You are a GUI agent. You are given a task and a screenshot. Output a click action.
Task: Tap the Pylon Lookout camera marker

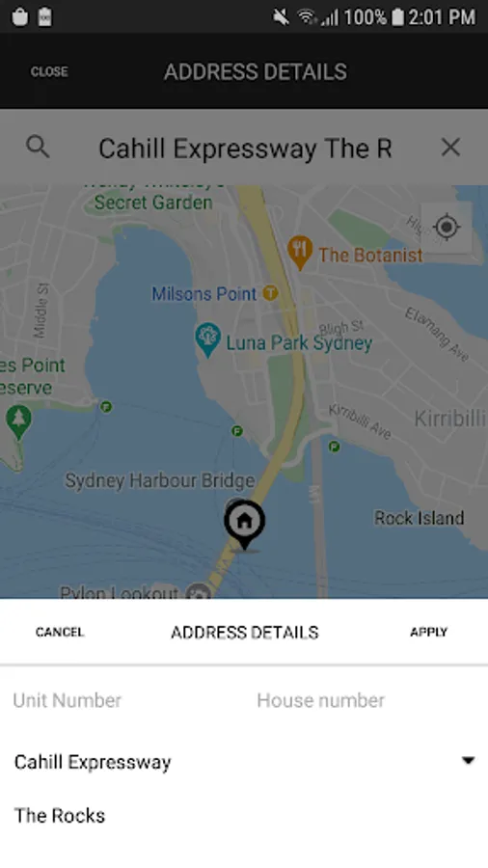198,592
